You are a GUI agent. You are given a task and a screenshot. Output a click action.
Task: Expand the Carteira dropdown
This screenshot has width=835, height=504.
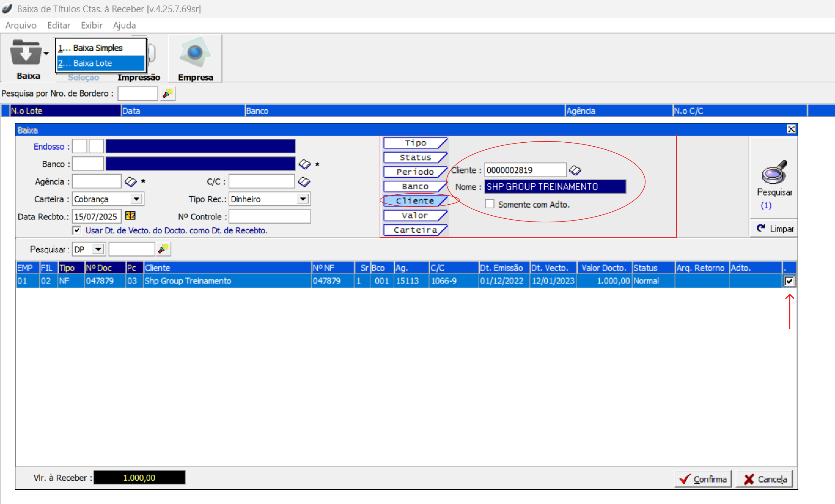(x=136, y=199)
